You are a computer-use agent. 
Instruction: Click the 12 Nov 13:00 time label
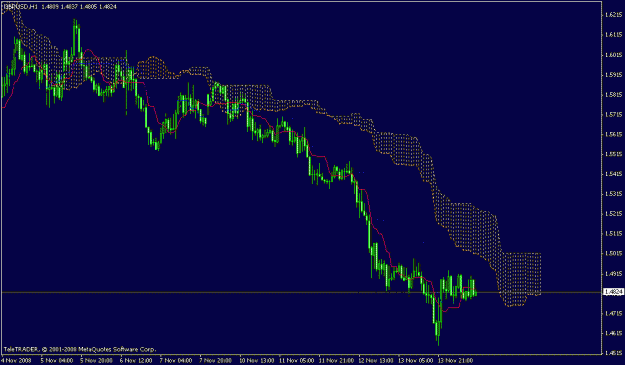click(x=377, y=360)
